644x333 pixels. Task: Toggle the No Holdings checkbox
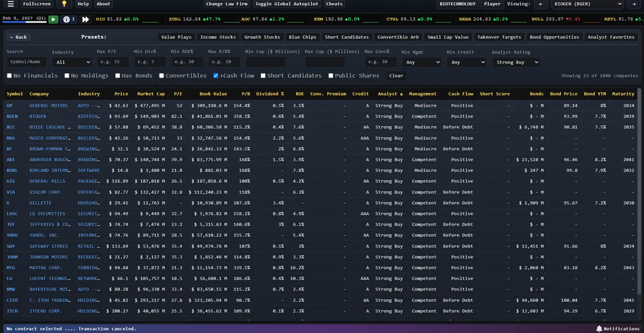tap(67, 76)
